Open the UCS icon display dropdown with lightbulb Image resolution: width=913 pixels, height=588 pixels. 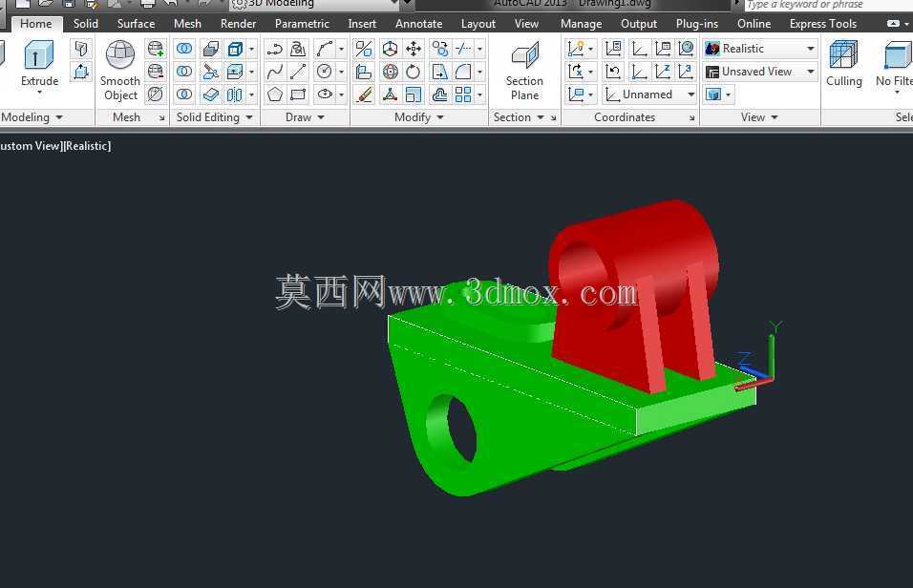click(x=581, y=49)
